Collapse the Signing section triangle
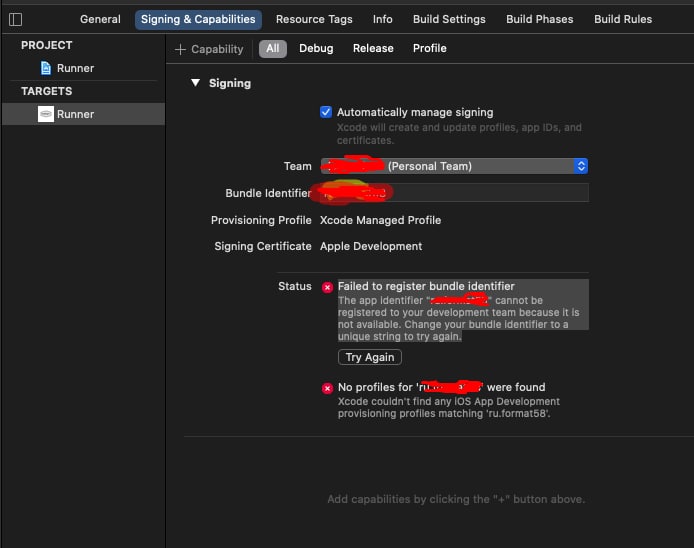Viewport: 694px width, 548px height. pos(195,83)
